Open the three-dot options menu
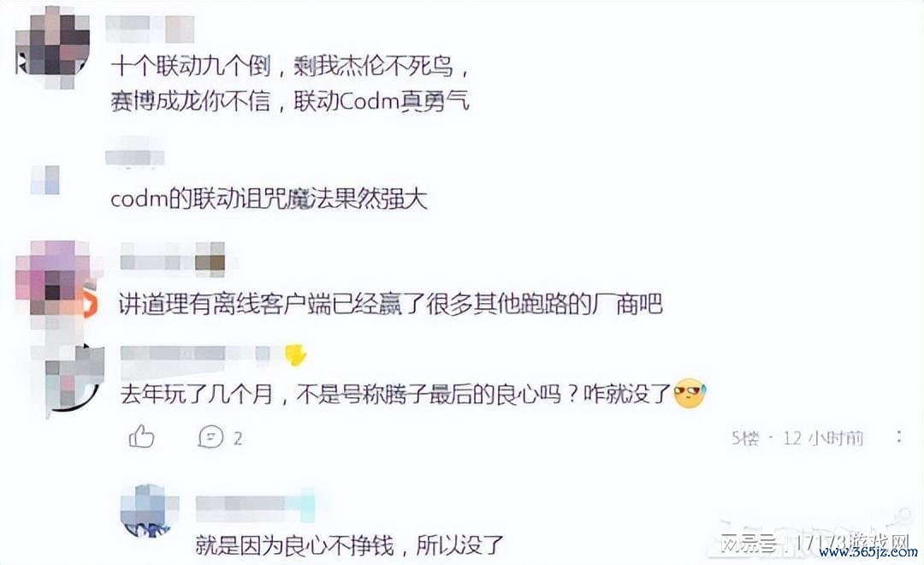This screenshot has height=565, width=924. coord(898,437)
